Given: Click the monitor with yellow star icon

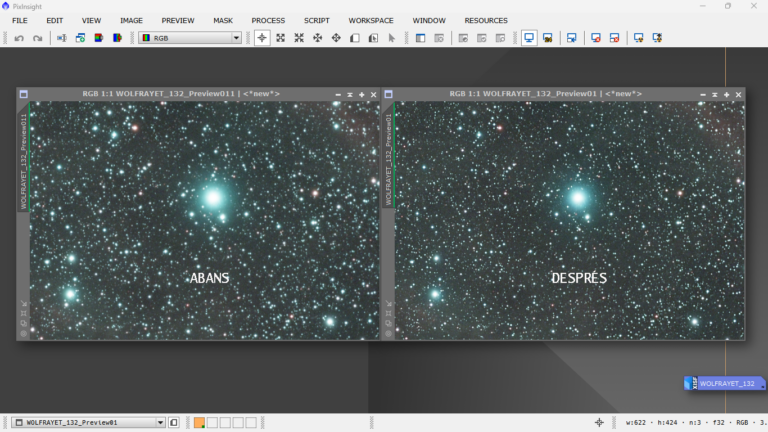Looking at the screenshot, I should click(x=639, y=38).
